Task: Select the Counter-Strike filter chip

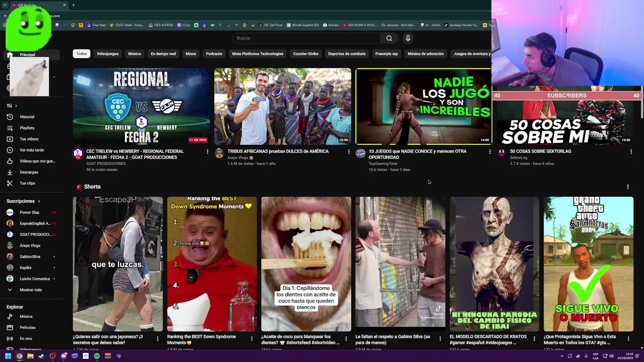Action: (x=306, y=54)
